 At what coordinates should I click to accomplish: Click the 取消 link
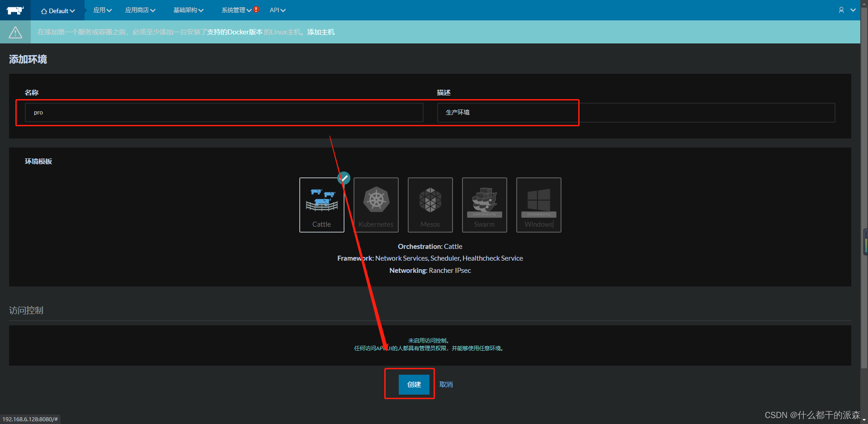(446, 384)
